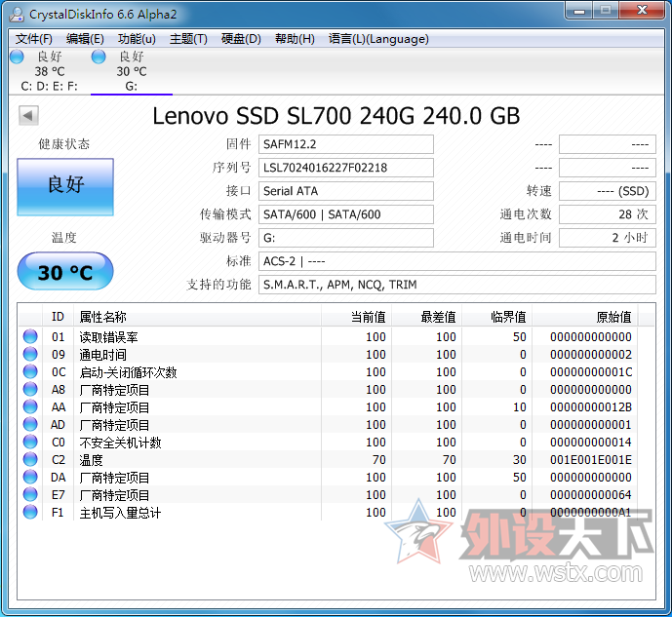
Task: Click the 当前值 column header
Action: (356, 317)
